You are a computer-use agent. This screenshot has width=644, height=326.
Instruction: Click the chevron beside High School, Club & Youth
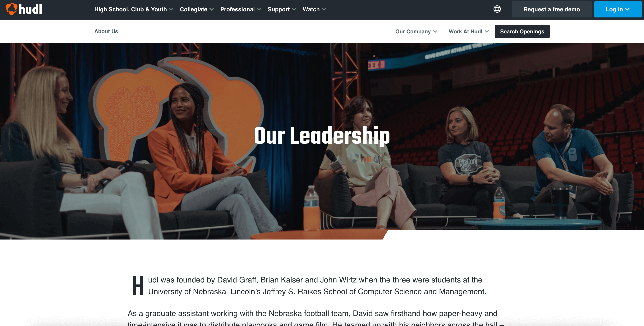171,9
